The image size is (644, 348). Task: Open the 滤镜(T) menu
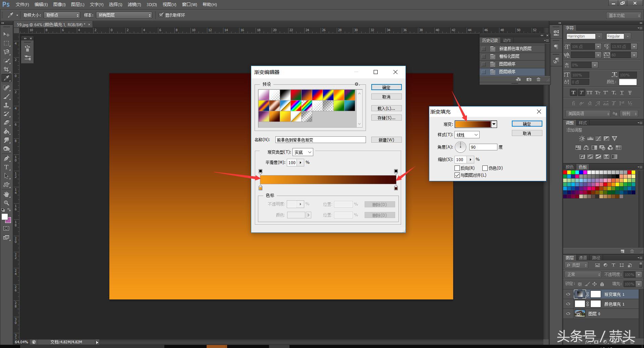click(134, 5)
